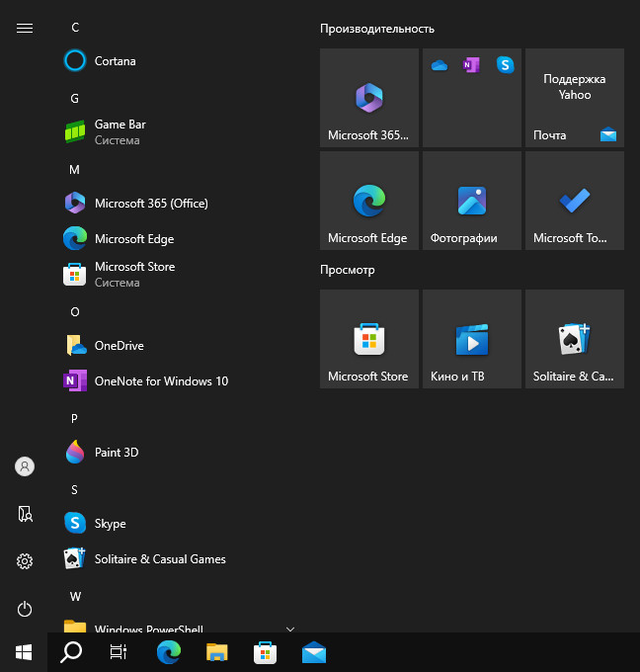Open Paint 3D from the app list
The width and height of the screenshot is (640, 672).
click(x=178, y=453)
